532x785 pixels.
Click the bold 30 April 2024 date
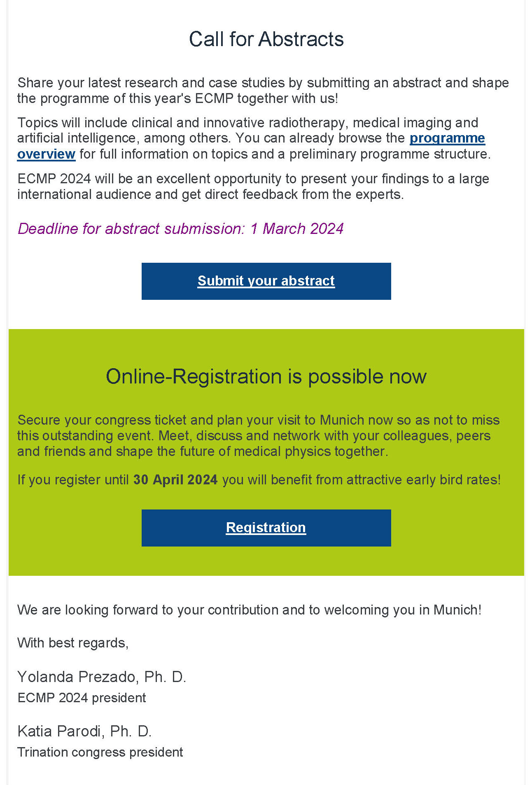(x=175, y=480)
